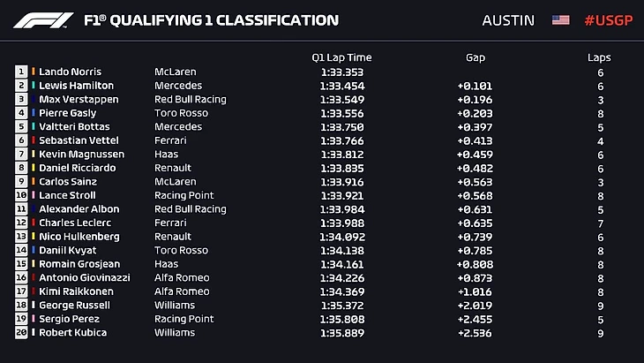Select driver name Max Verstappen
The image size is (644, 363).
[x=78, y=99]
